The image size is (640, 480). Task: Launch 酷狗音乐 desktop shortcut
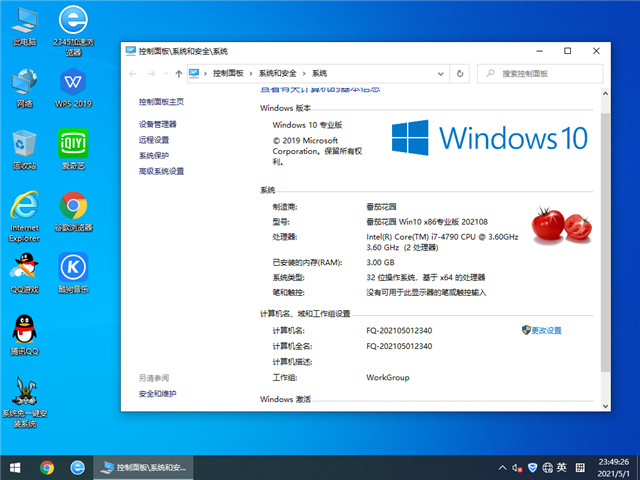73,273
